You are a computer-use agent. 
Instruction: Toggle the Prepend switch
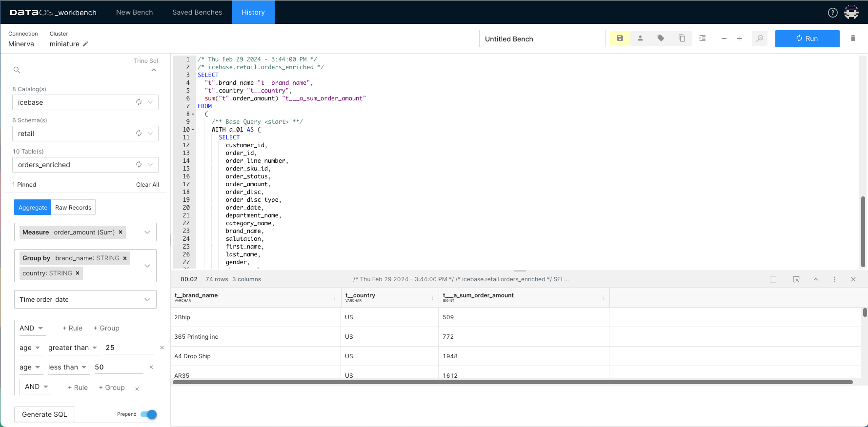(149, 414)
